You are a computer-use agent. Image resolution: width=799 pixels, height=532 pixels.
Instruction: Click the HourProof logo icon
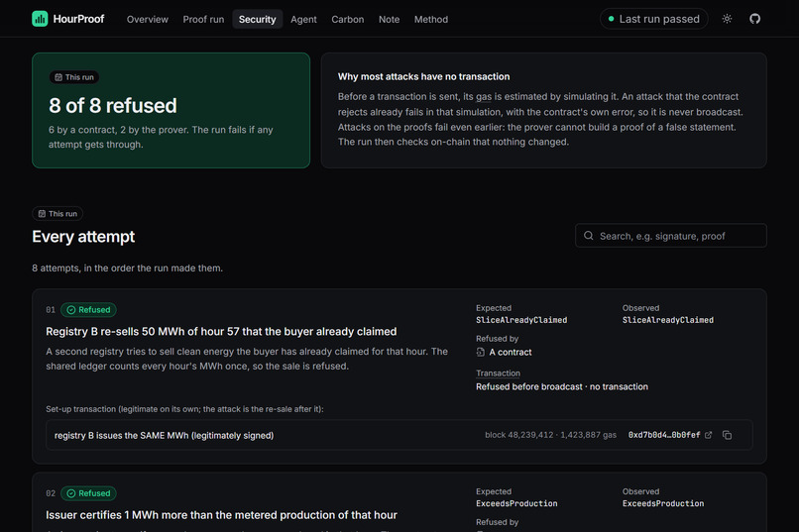click(x=40, y=19)
